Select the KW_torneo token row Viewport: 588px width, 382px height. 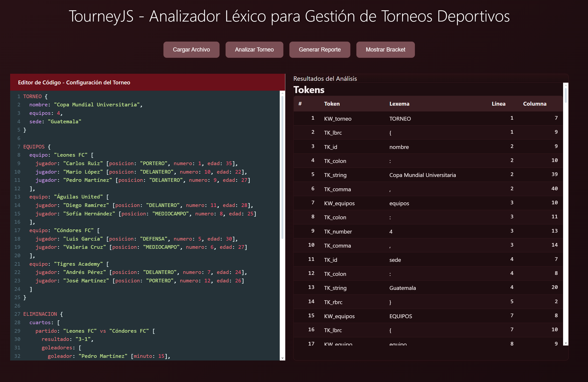click(x=420, y=118)
